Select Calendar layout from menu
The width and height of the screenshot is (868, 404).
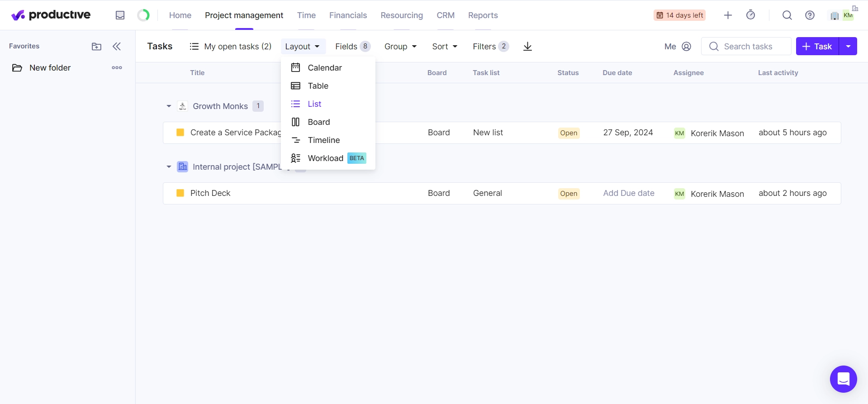(324, 68)
